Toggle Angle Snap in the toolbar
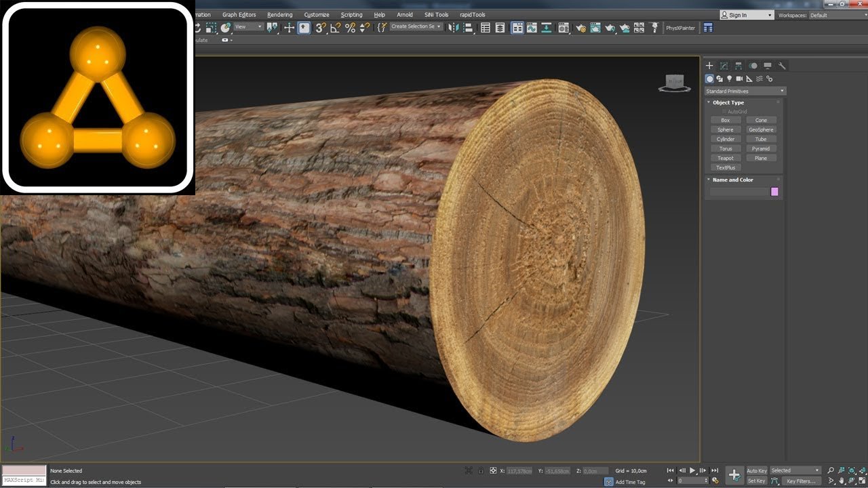Screen dimensions: 868x488 pos(336,28)
